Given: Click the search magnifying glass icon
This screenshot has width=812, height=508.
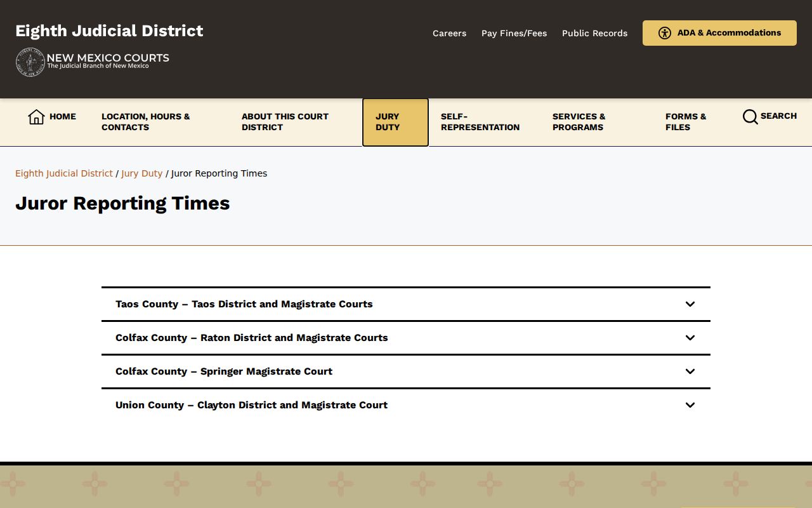Looking at the screenshot, I should click(750, 117).
